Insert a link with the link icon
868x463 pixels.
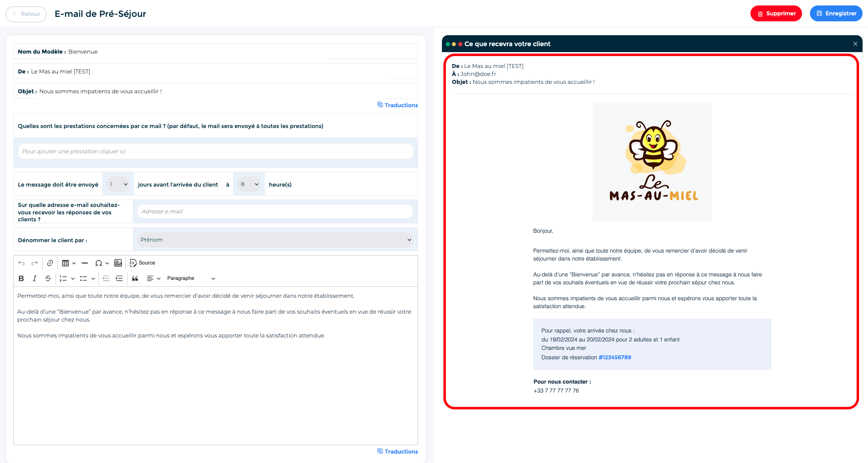tap(50, 263)
